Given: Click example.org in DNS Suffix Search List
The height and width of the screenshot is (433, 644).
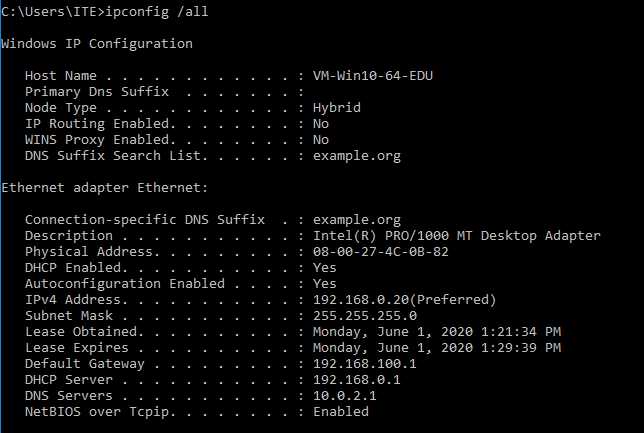Looking at the screenshot, I should point(356,157).
